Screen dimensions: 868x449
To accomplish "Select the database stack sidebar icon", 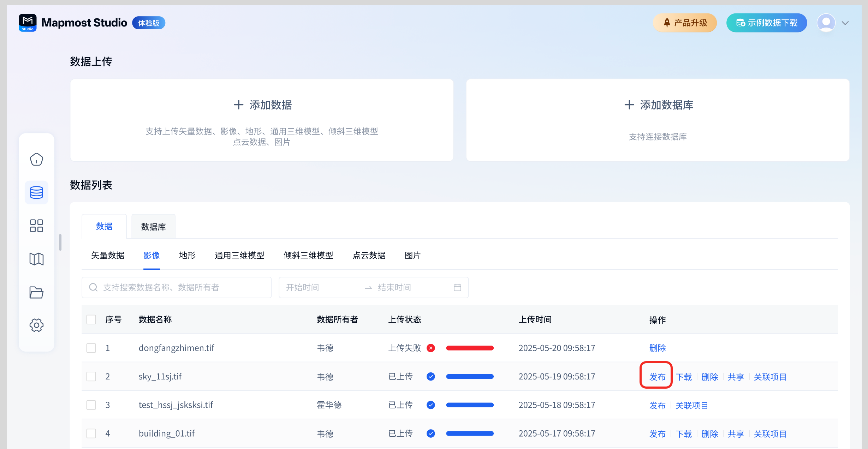I will pos(36,192).
